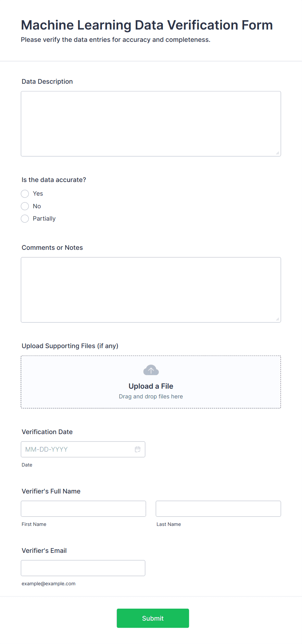Grab the Comments box resize handle
The width and height of the screenshot is (302, 644).
click(x=278, y=319)
